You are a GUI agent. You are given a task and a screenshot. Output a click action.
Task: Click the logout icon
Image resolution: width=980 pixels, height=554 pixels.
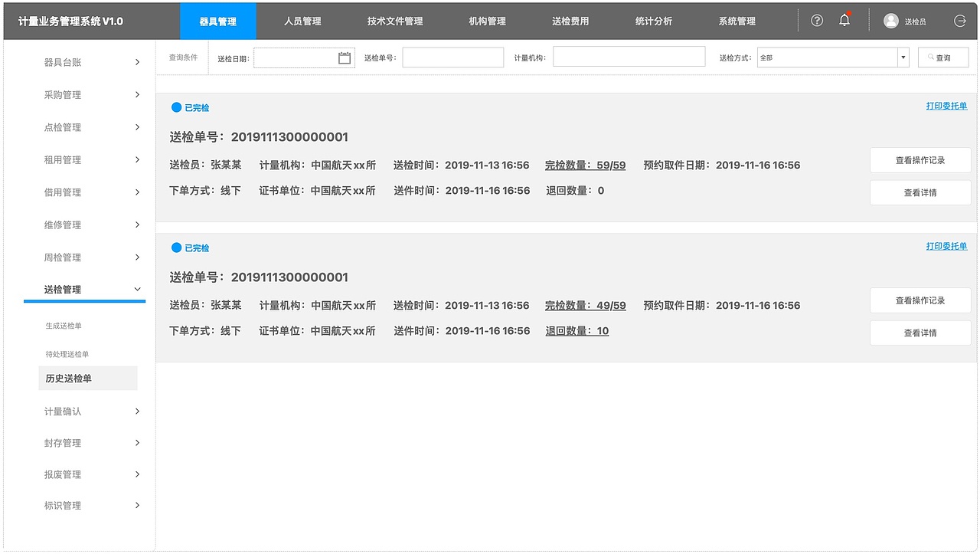960,21
